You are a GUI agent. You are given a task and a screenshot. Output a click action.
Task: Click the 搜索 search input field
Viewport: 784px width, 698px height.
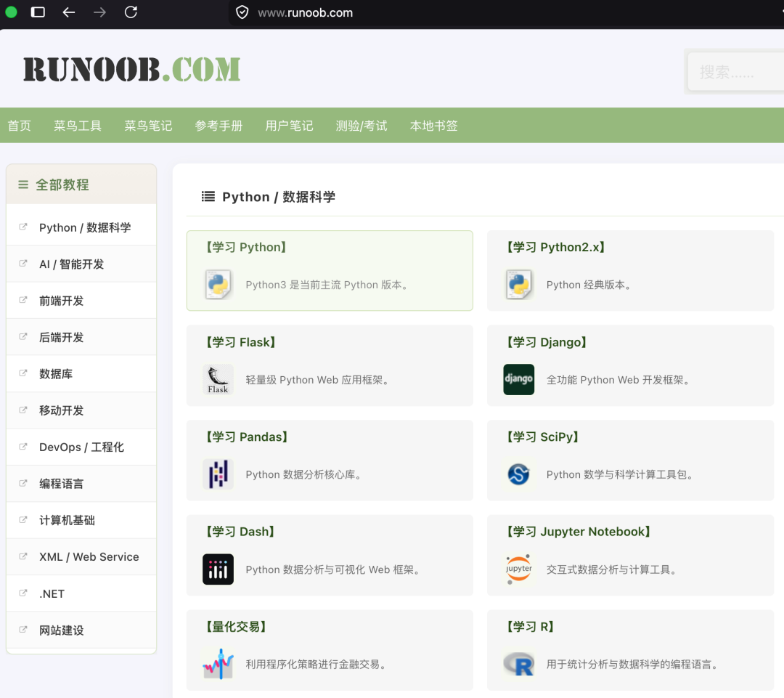point(735,72)
